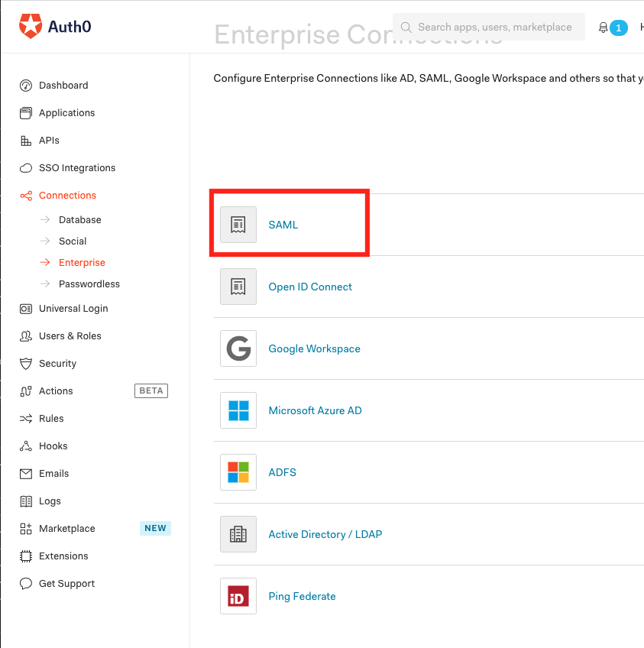This screenshot has height=648, width=644.
Task: Click the Applications window icon
Action: click(x=26, y=113)
